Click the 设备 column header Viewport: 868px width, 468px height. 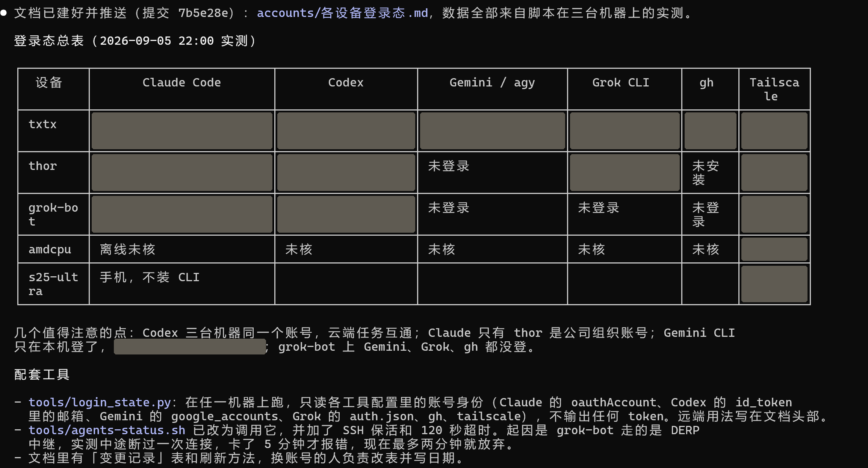point(49,83)
